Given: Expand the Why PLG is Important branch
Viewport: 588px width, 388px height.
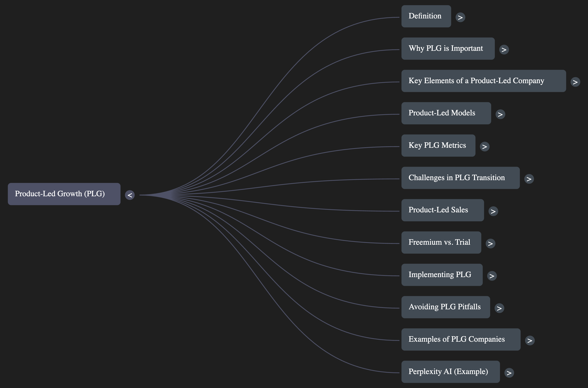Looking at the screenshot, I should 504,49.
